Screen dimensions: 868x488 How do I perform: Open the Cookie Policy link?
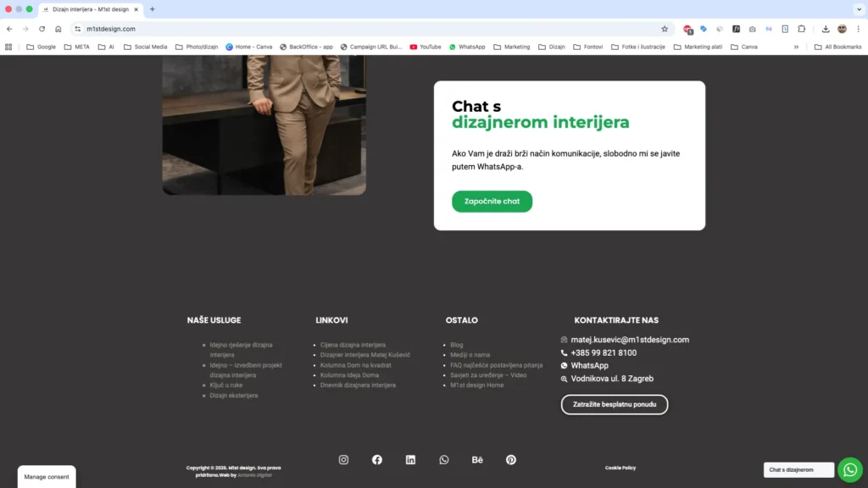point(620,467)
